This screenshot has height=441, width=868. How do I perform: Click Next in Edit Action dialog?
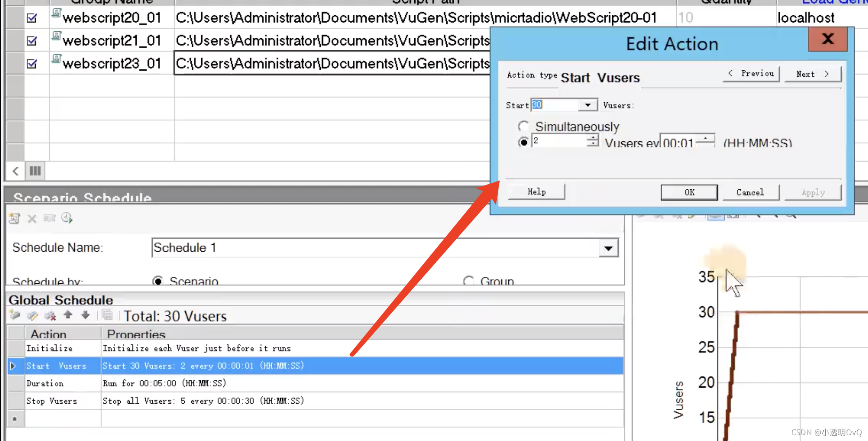[813, 74]
